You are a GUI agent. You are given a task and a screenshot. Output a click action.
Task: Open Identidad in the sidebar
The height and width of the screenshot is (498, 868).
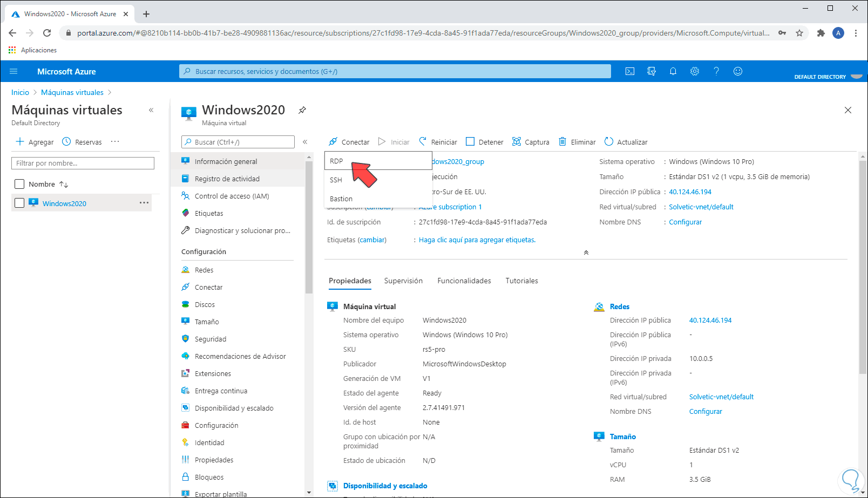tap(238, 442)
